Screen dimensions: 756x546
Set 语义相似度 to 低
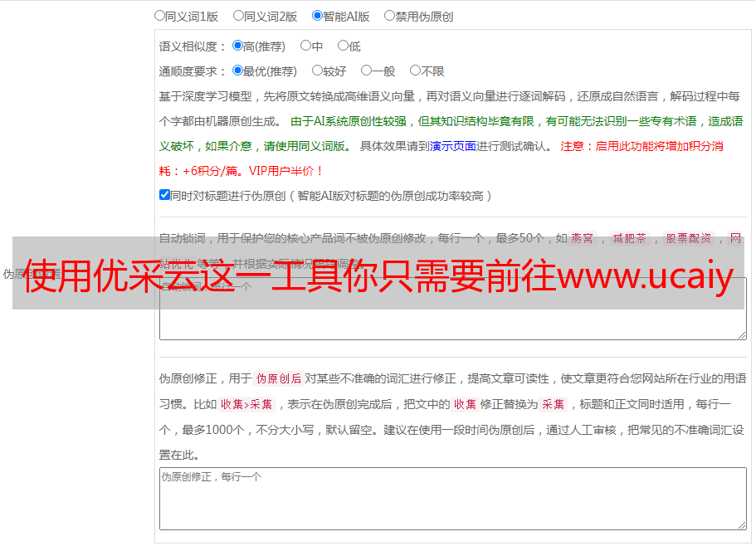[343, 46]
